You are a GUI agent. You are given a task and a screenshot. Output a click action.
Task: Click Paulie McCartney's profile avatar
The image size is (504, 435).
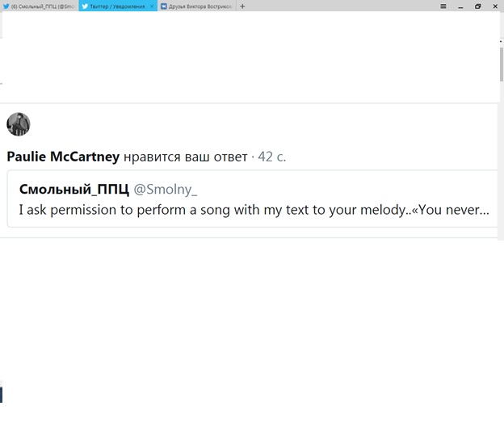pos(19,124)
